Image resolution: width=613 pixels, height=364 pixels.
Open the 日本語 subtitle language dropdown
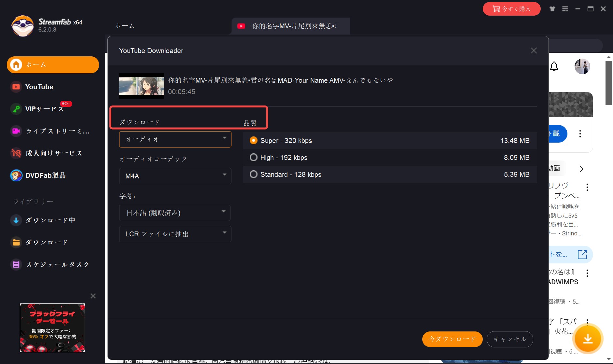175,213
